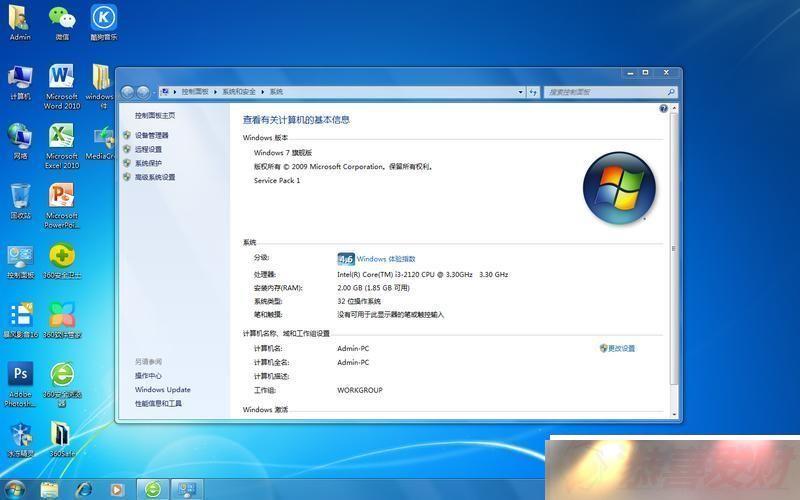Viewport: 800px width, 500px height.
Task: Click the vertical scrollbar thumb
Action: (674, 248)
